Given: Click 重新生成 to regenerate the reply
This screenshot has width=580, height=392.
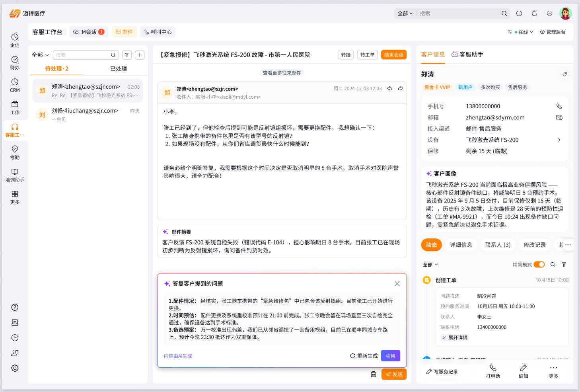Looking at the screenshot, I should coord(364,356).
